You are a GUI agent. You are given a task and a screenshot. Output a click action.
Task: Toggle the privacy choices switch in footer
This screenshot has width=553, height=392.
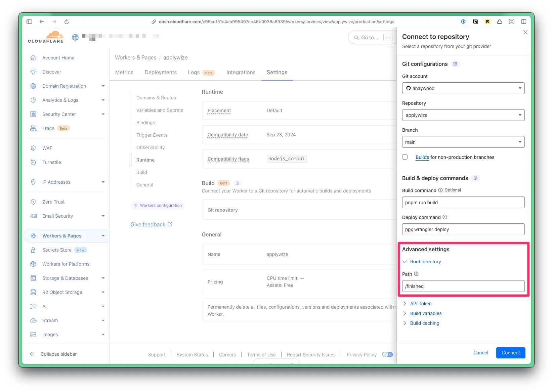(x=387, y=354)
